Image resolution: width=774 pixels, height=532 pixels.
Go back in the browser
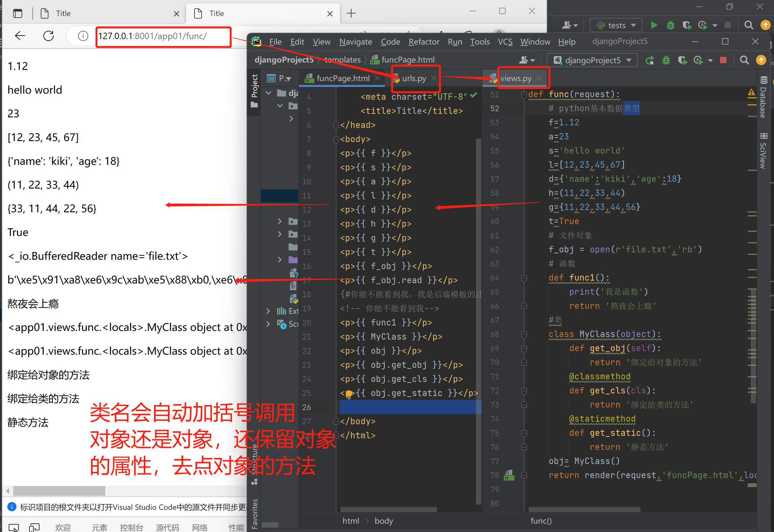click(20, 36)
